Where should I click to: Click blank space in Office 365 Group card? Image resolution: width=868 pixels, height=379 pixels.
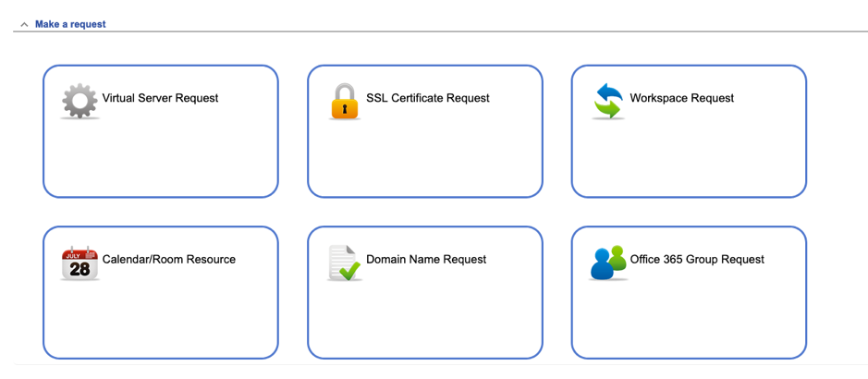(688, 319)
